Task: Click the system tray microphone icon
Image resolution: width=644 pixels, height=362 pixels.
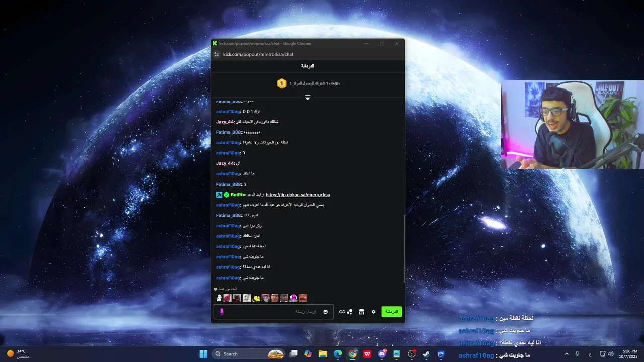Action: coord(577,354)
